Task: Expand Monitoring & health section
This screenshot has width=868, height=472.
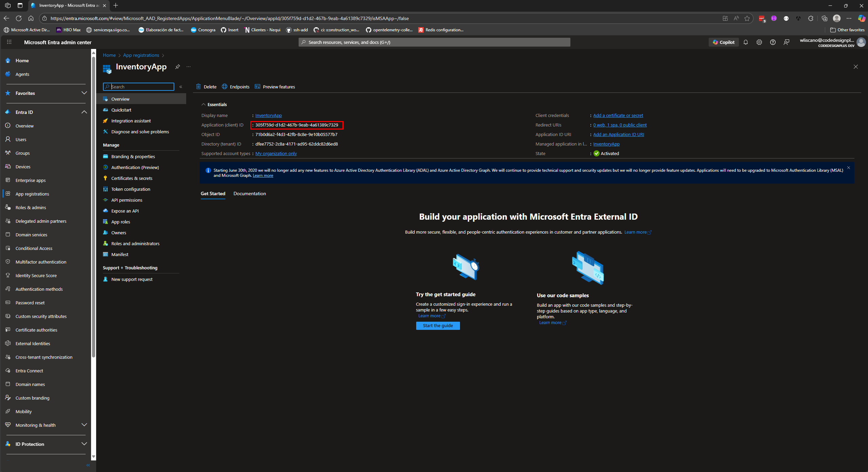Action: (x=84, y=425)
